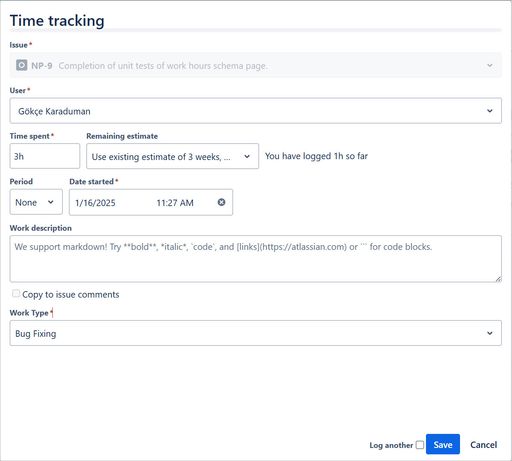Image resolution: width=512 pixels, height=461 pixels.
Task: Click the date 1/16/2025 in Date started
Action: coord(95,203)
